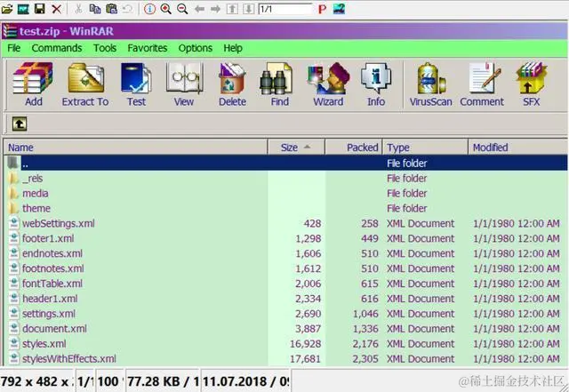
Task: Click the Undo arrow icon
Action: coord(127,9)
